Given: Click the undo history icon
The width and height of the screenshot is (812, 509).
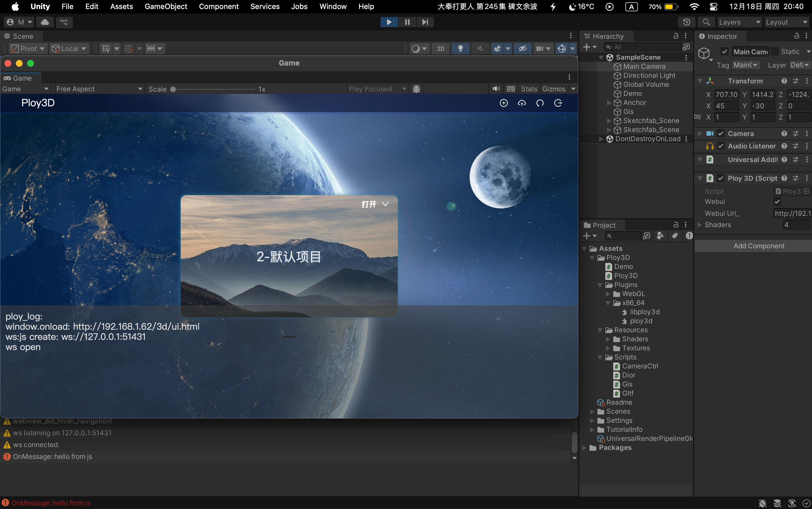Looking at the screenshot, I should tap(687, 22).
